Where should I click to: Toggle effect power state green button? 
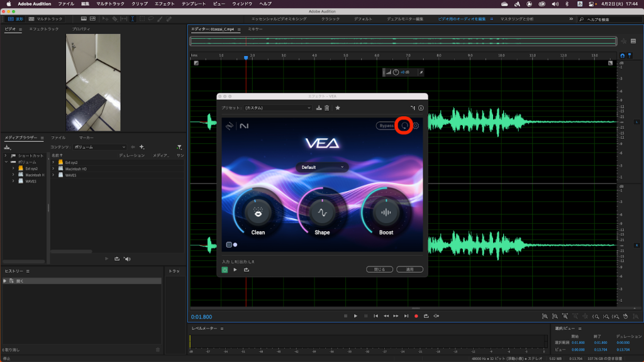coord(225,270)
